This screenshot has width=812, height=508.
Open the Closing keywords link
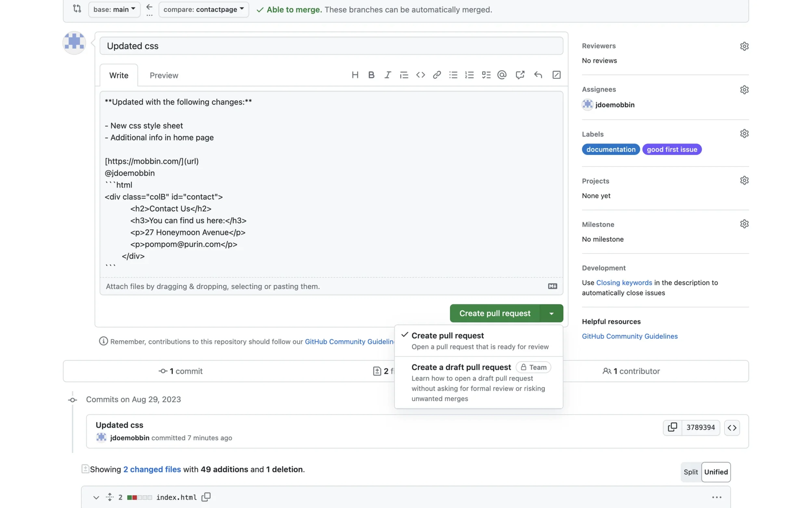pyautogui.click(x=624, y=283)
